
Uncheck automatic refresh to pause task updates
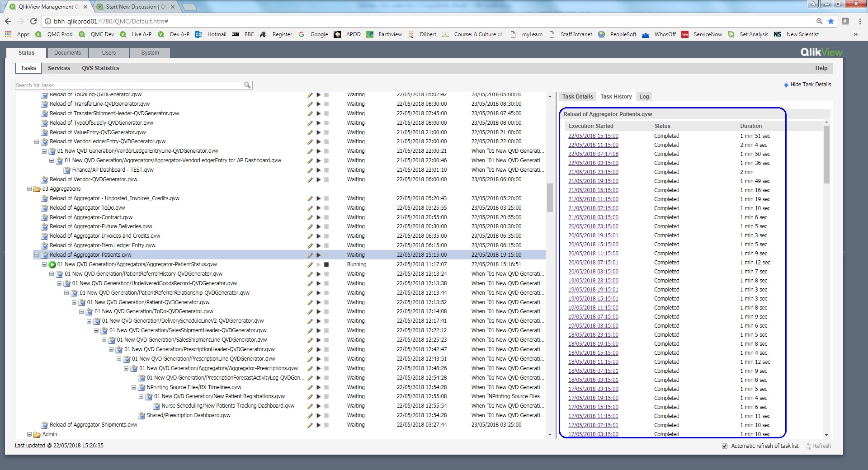pos(725,446)
